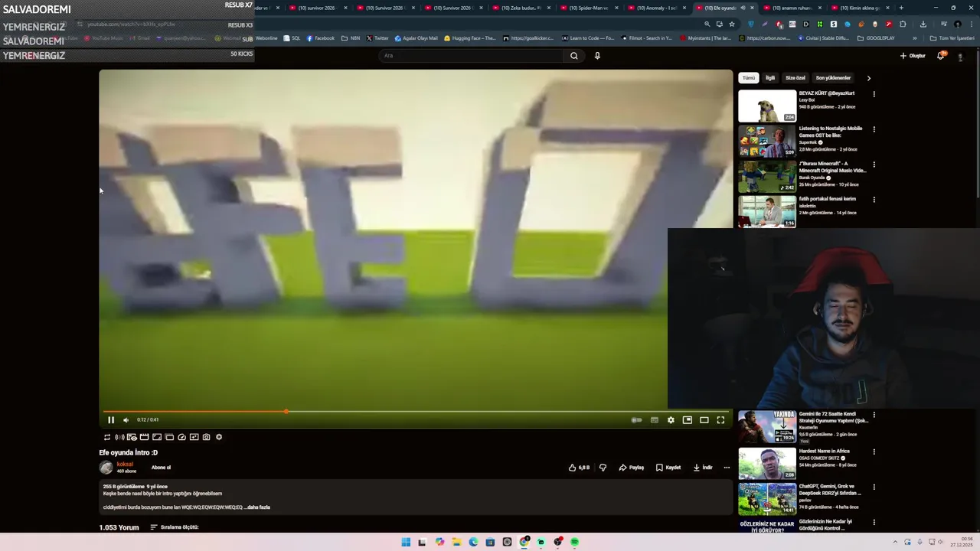
Task: Toggle subtitles button in the player
Action: click(655, 420)
